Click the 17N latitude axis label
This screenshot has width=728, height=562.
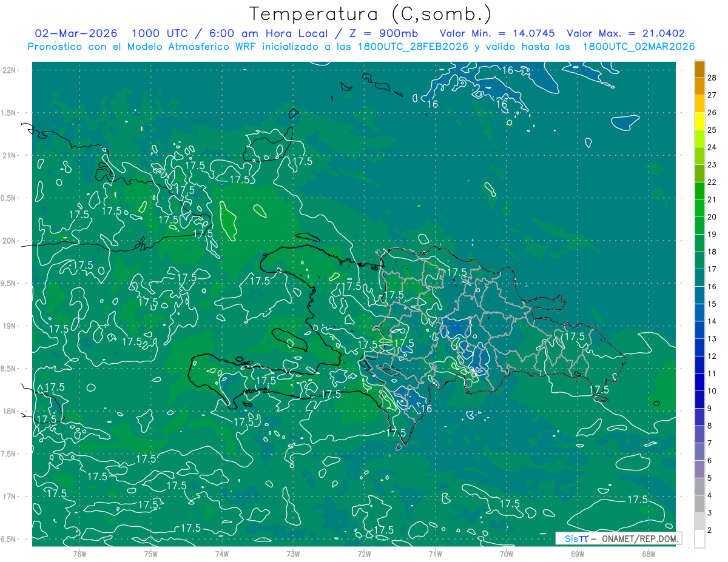tap(10, 497)
